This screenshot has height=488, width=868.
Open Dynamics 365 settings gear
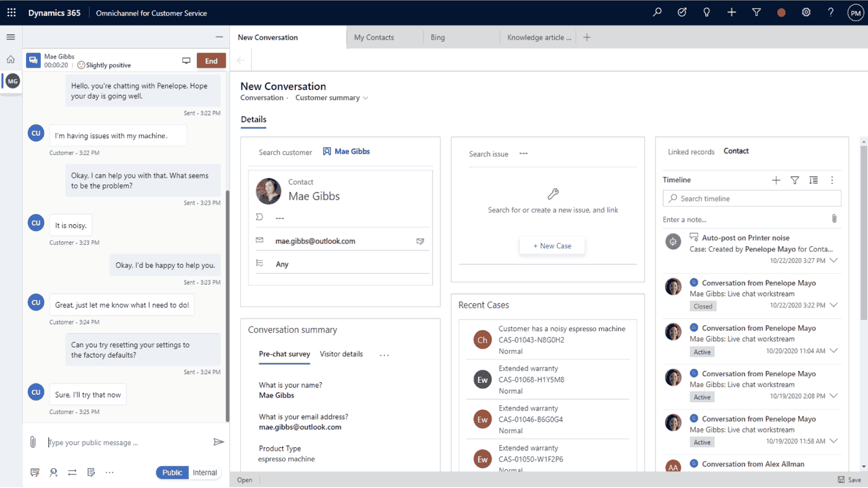806,12
